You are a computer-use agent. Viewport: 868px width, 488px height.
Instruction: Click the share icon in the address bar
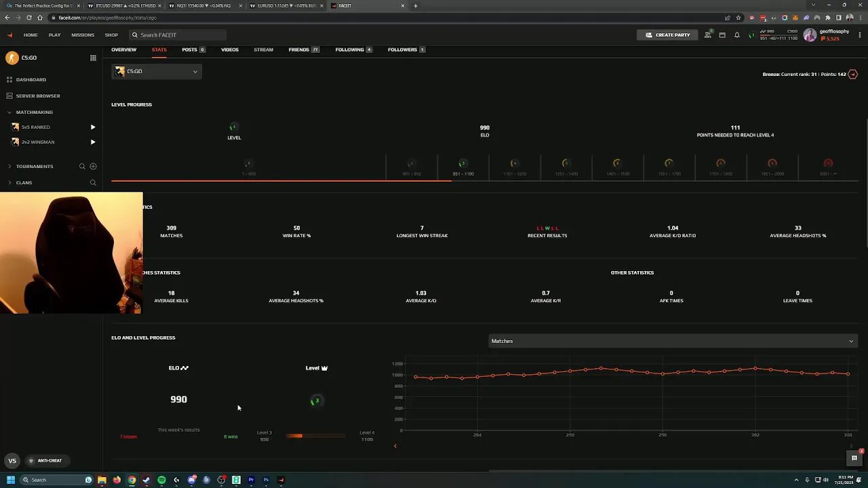click(728, 18)
